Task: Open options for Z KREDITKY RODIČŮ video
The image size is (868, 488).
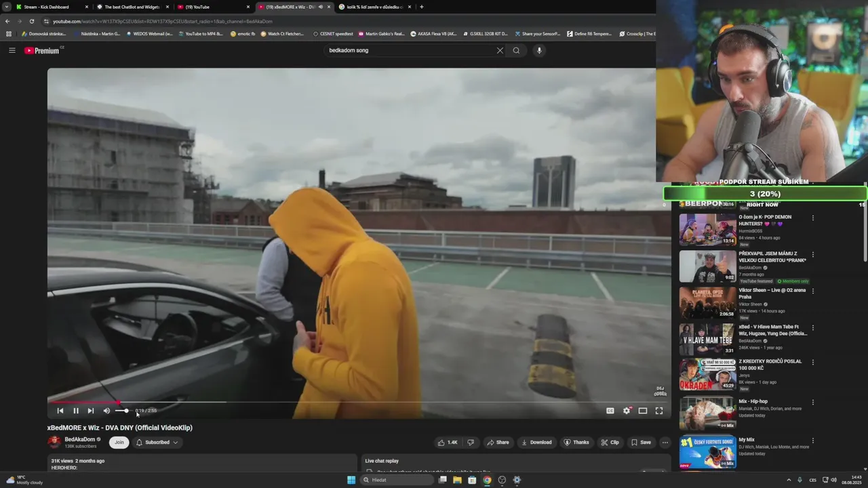Action: tap(813, 363)
